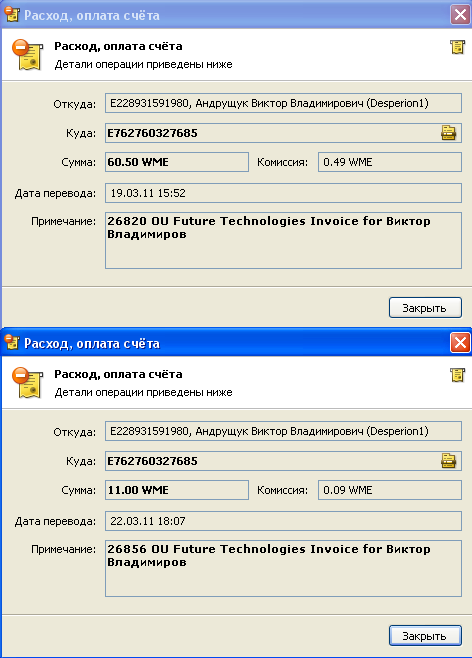Click the Откуда field in the 22.03.11 dialog
472x658 pixels.
click(x=283, y=431)
